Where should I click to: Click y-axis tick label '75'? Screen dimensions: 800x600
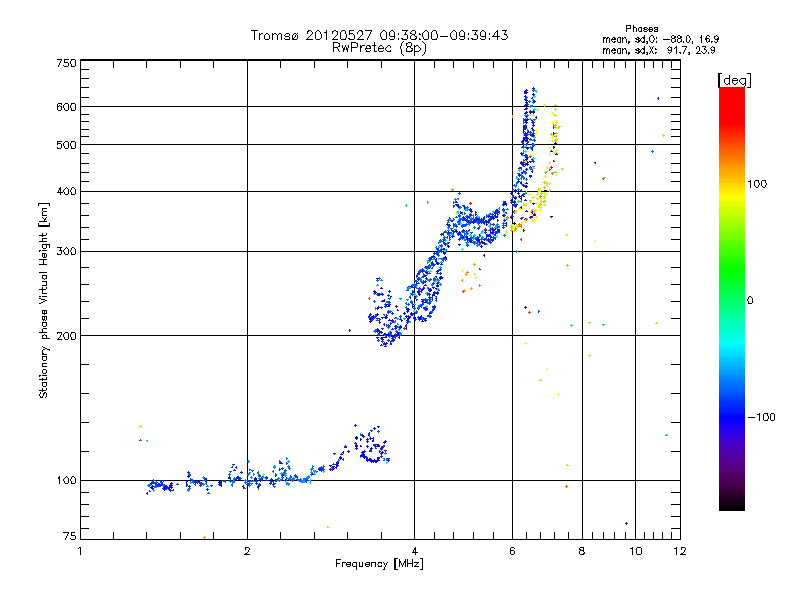[70, 536]
